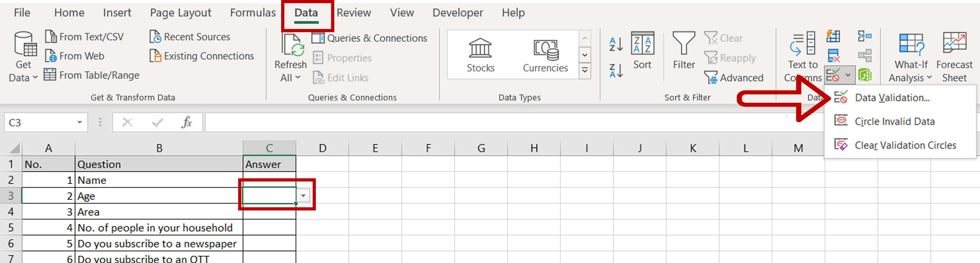Switch to the Home tab
This screenshot has width=980, height=263.
[69, 12]
